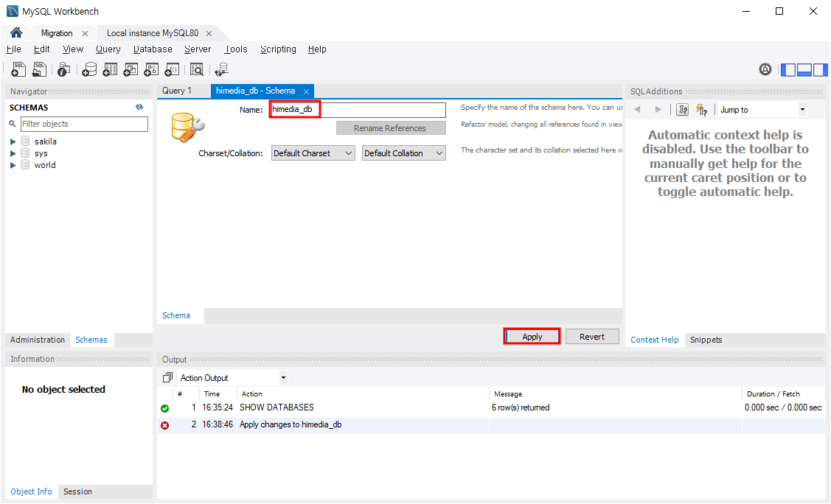Toggle the right SQL Additions sidebar

coord(820,69)
